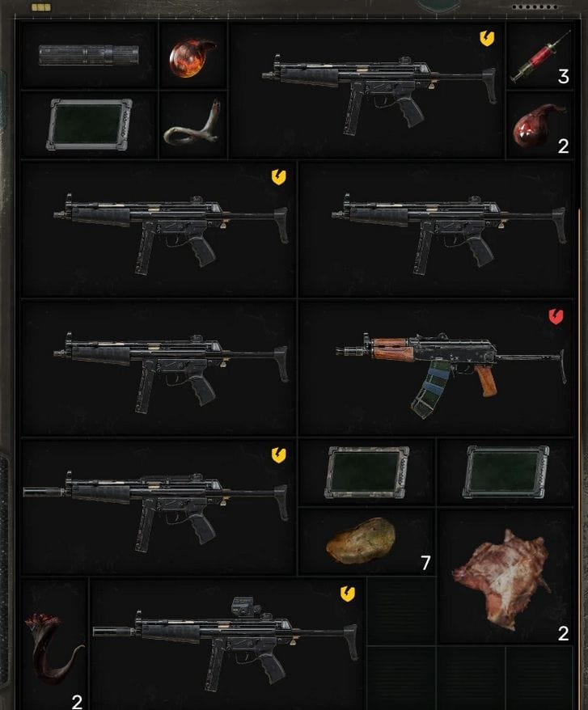Click yellow shield badge on scoped SMG
Image resolution: width=588 pixels, height=710 pixels.
(348, 594)
